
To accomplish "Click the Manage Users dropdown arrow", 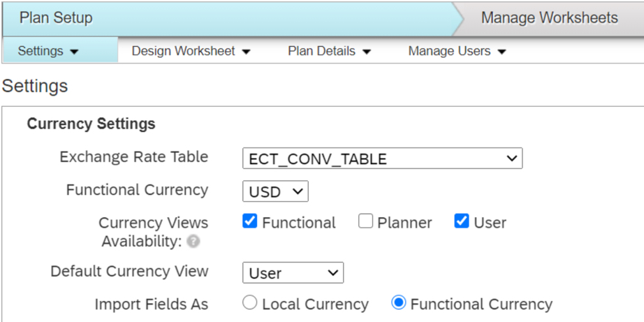I will 502,52.
